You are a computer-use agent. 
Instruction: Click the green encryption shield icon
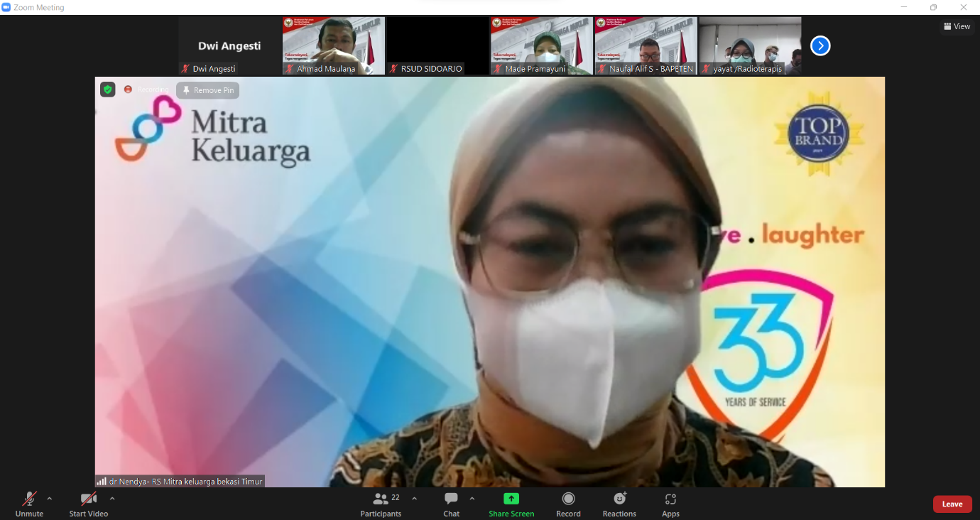click(108, 90)
